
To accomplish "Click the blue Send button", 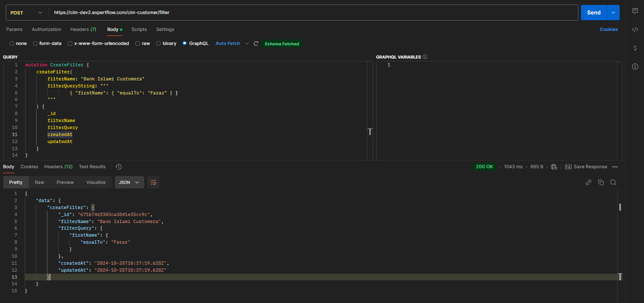I will 593,13.
